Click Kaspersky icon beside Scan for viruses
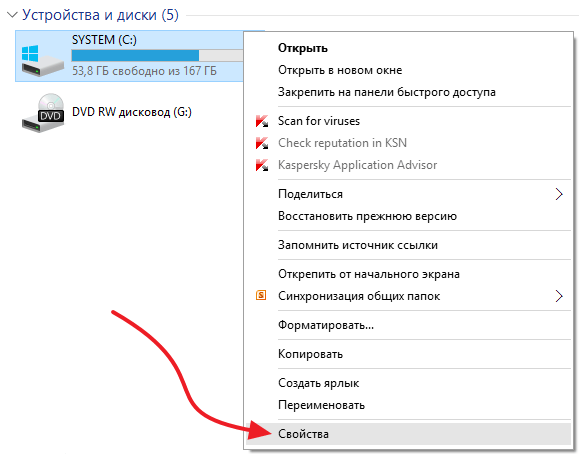 pos(262,121)
